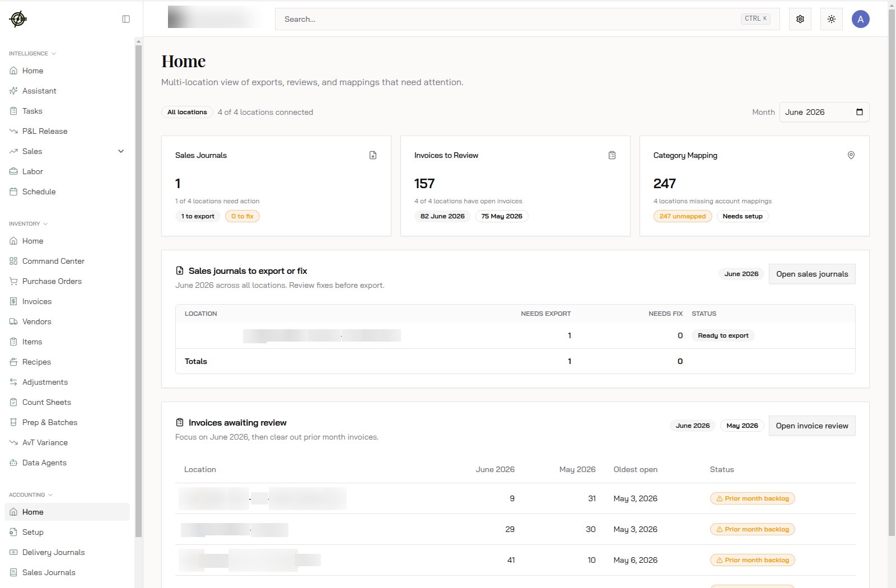Open Data Agents robot icon

[13, 463]
